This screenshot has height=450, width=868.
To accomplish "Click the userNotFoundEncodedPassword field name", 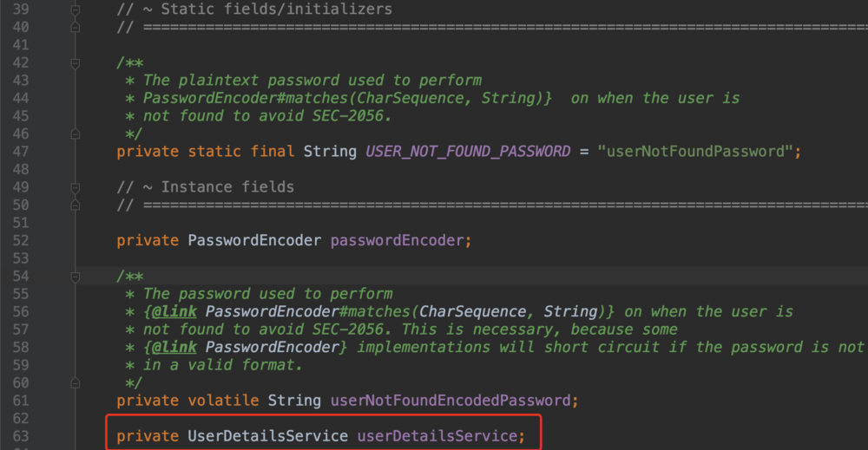I will pyautogui.click(x=450, y=401).
